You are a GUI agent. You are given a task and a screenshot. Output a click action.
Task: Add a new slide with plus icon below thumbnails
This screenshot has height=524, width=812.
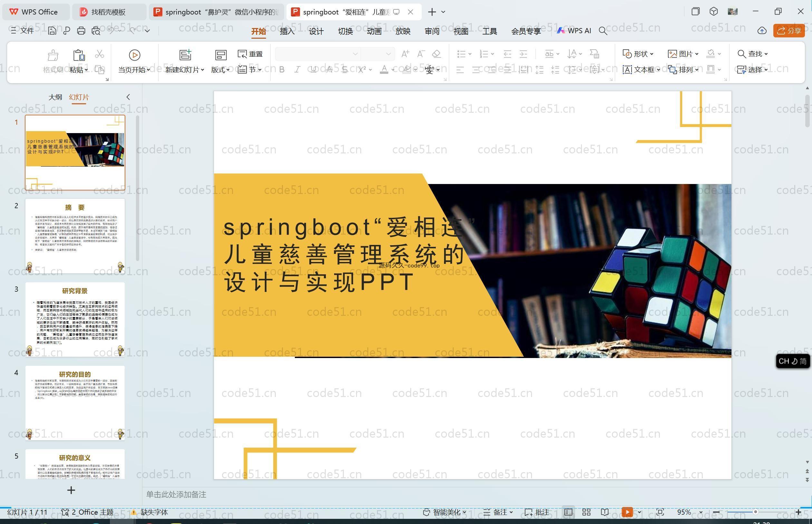click(71, 490)
